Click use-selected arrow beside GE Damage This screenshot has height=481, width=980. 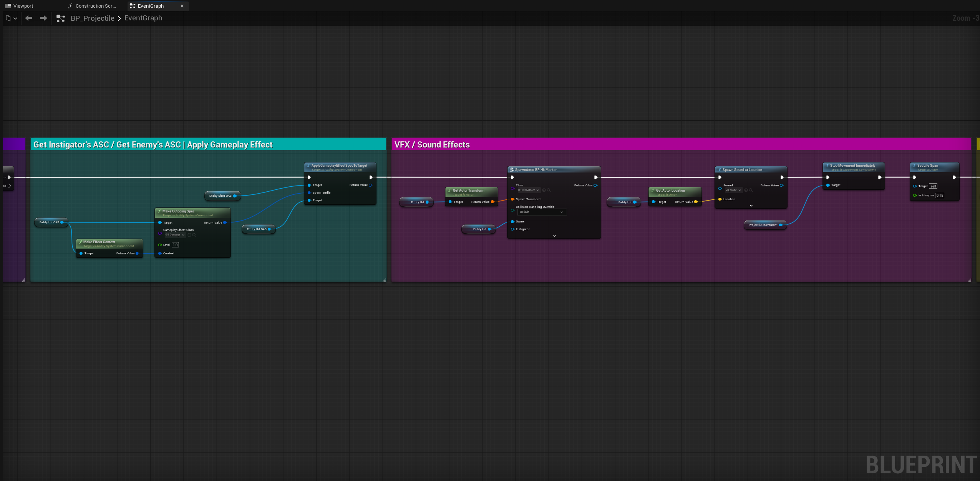[x=189, y=235]
